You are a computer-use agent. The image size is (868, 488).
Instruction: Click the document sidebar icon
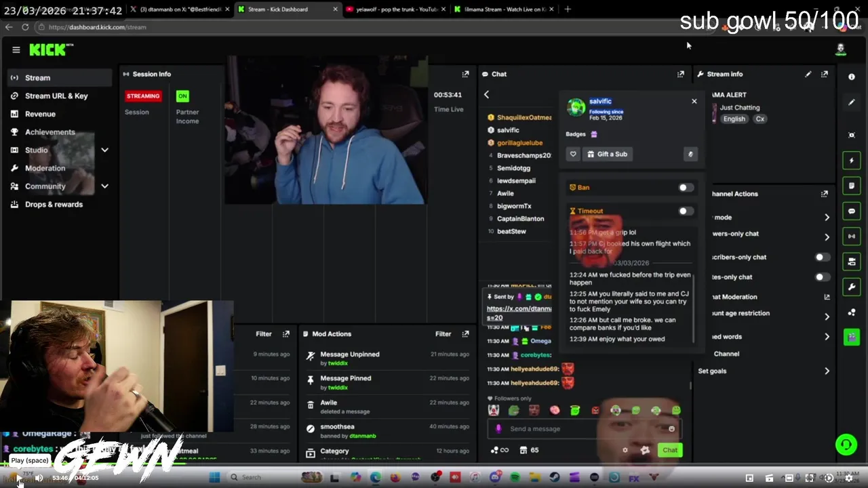tap(852, 186)
